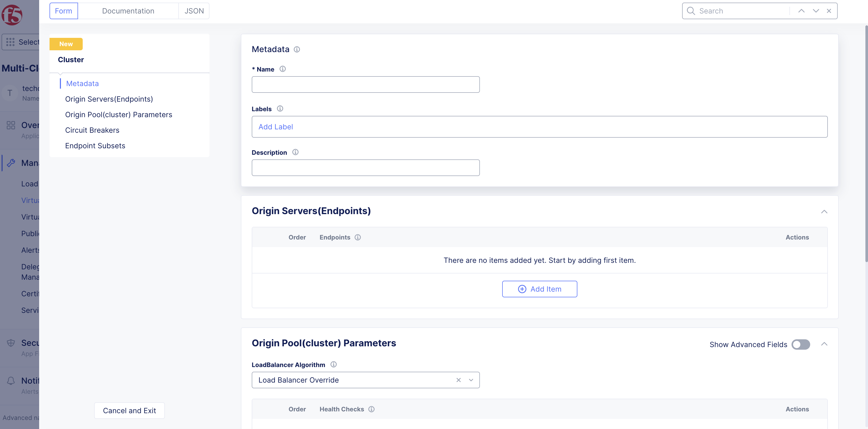Collapse the Origin Servers(Endpoints) section
868x429 pixels.
tap(824, 212)
